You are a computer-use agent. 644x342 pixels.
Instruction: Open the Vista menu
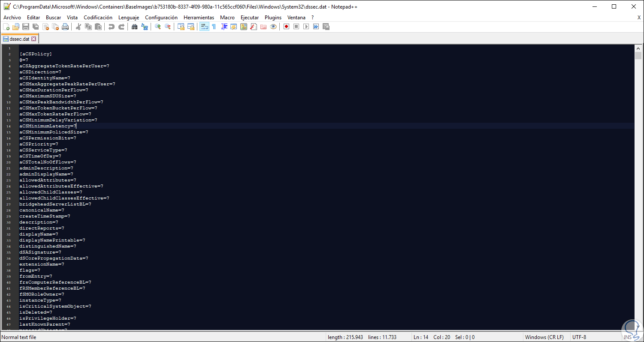(72, 18)
